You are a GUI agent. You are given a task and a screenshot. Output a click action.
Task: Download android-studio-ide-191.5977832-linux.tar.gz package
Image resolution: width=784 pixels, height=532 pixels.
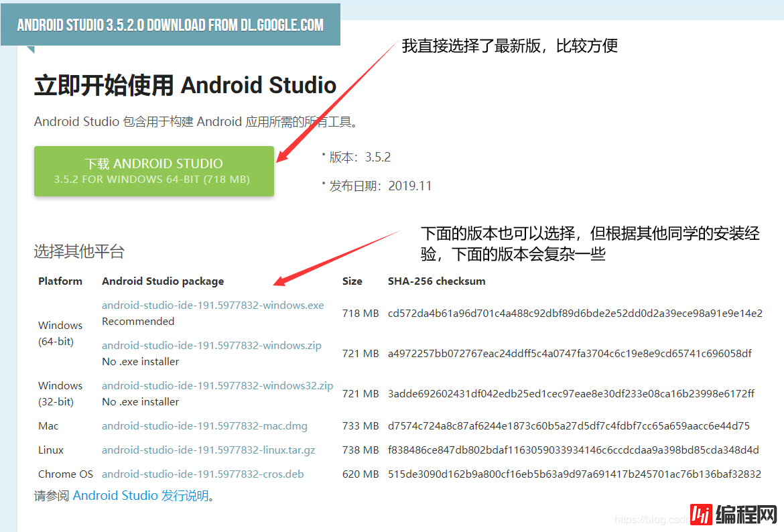[x=208, y=450]
